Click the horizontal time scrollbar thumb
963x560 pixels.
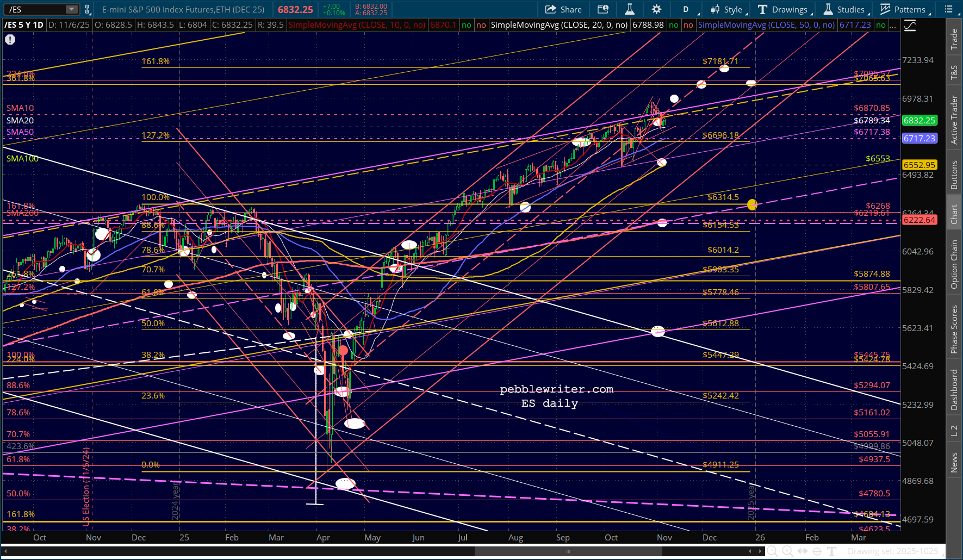pyautogui.click(x=568, y=551)
